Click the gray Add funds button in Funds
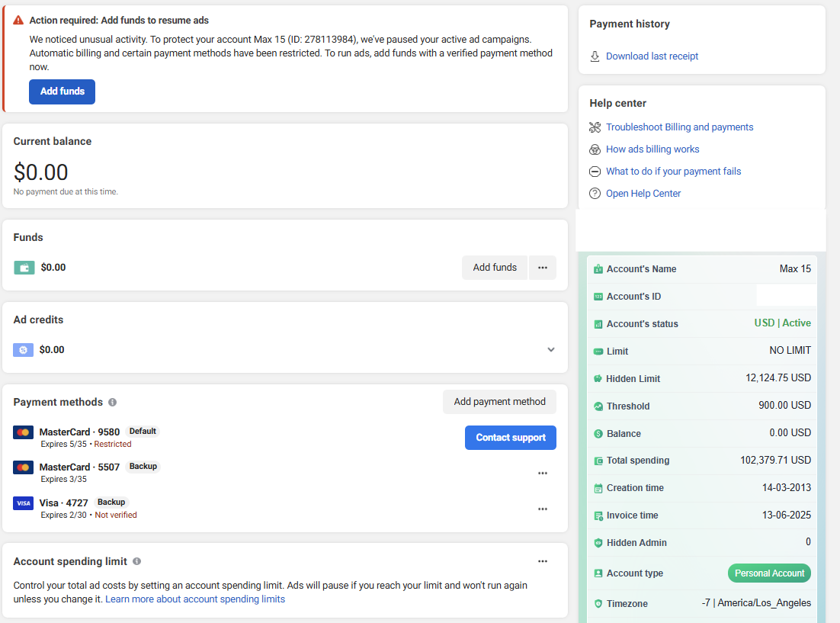This screenshot has height=623, width=840. click(495, 267)
